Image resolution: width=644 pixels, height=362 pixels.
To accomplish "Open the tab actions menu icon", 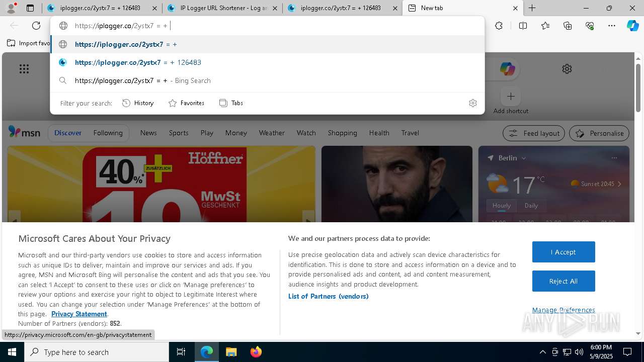I will 30,8.
